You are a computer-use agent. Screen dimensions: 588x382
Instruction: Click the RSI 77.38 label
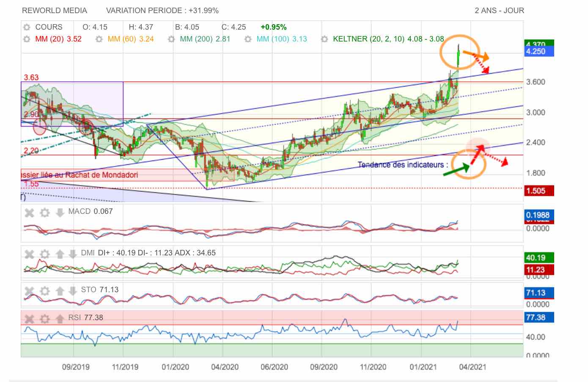[85, 318]
